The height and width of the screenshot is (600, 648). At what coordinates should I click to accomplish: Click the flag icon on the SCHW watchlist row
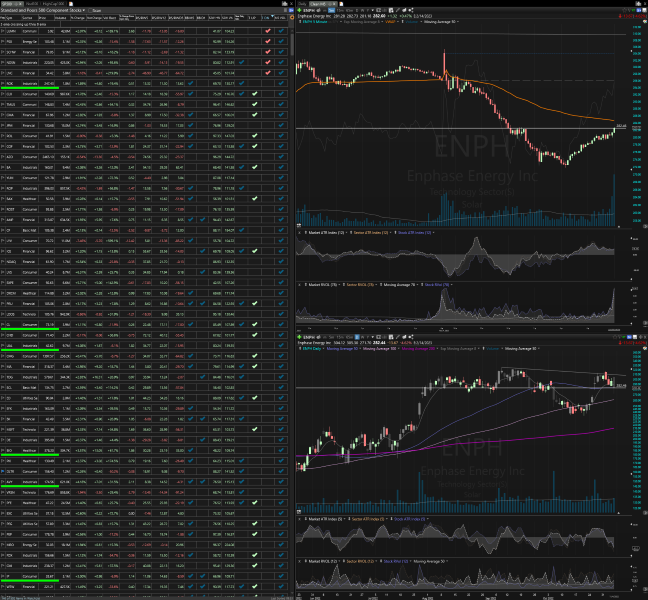(2, 52)
